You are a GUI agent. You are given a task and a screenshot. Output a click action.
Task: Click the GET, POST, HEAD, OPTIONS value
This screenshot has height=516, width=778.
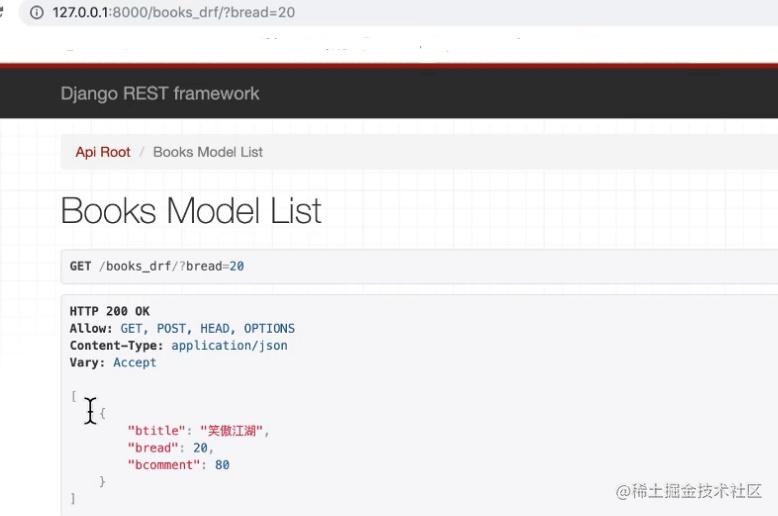(x=208, y=328)
